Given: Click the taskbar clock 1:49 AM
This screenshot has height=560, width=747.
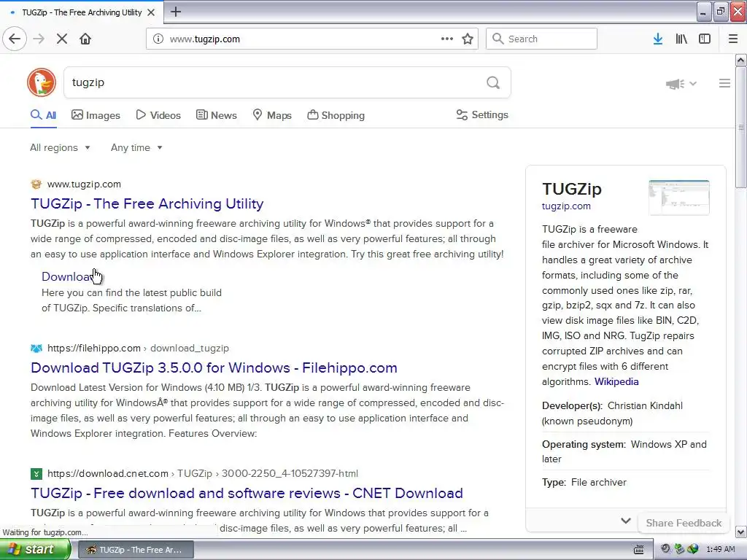Looking at the screenshot, I should click(720, 550).
